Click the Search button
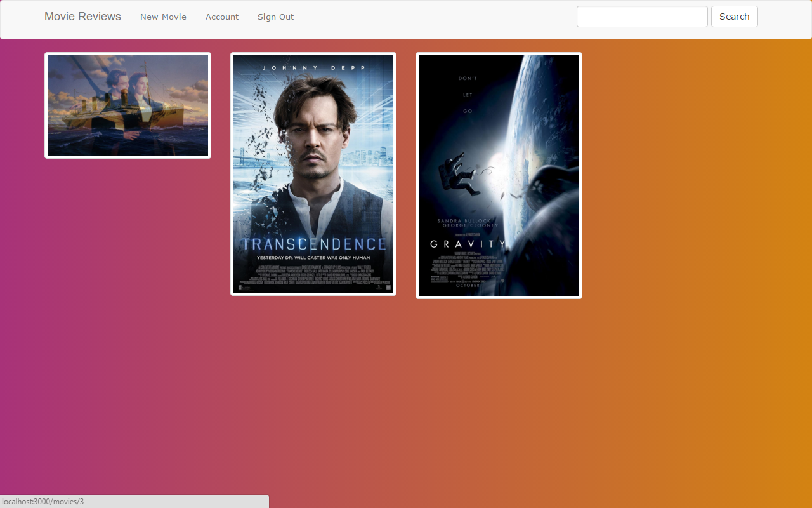812x508 pixels. click(x=735, y=17)
